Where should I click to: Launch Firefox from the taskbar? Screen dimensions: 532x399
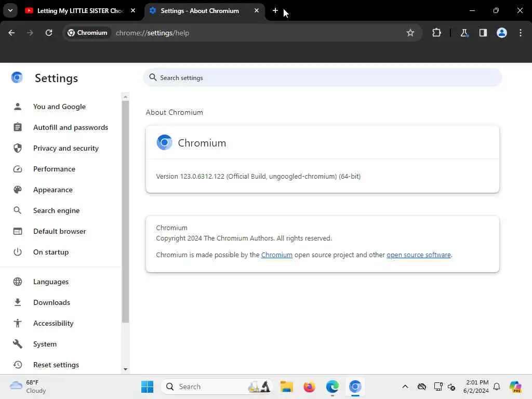point(310,387)
